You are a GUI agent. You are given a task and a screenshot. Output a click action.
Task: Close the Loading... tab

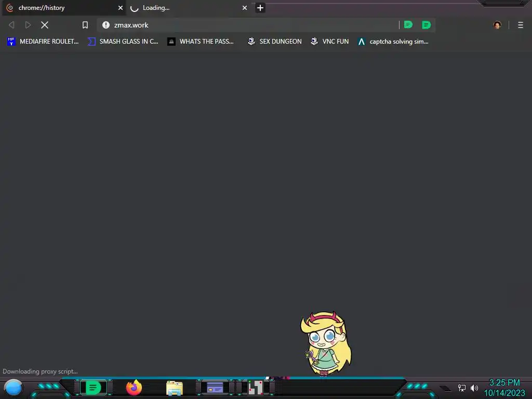point(244,8)
